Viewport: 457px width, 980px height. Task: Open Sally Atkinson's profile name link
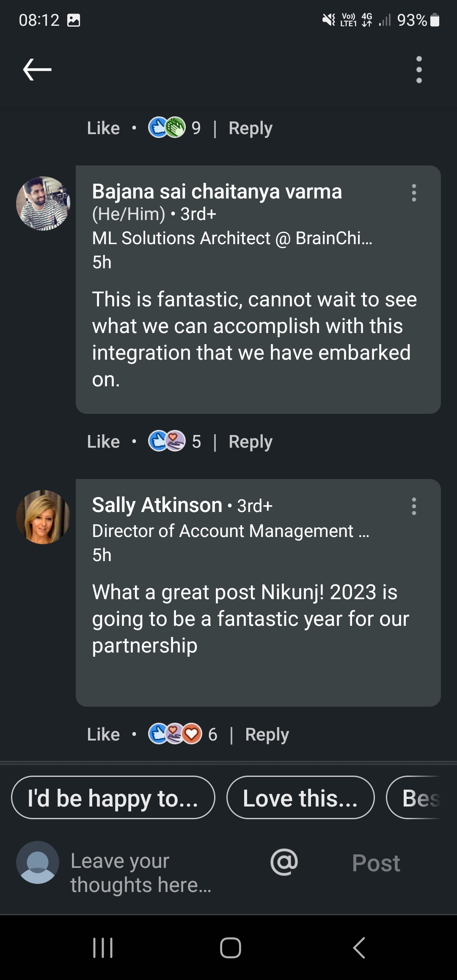click(157, 505)
